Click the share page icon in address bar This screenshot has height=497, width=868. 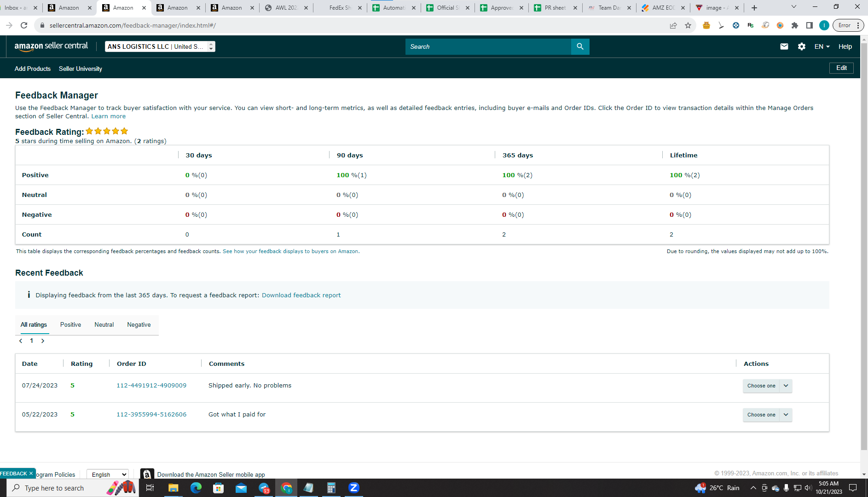click(673, 25)
